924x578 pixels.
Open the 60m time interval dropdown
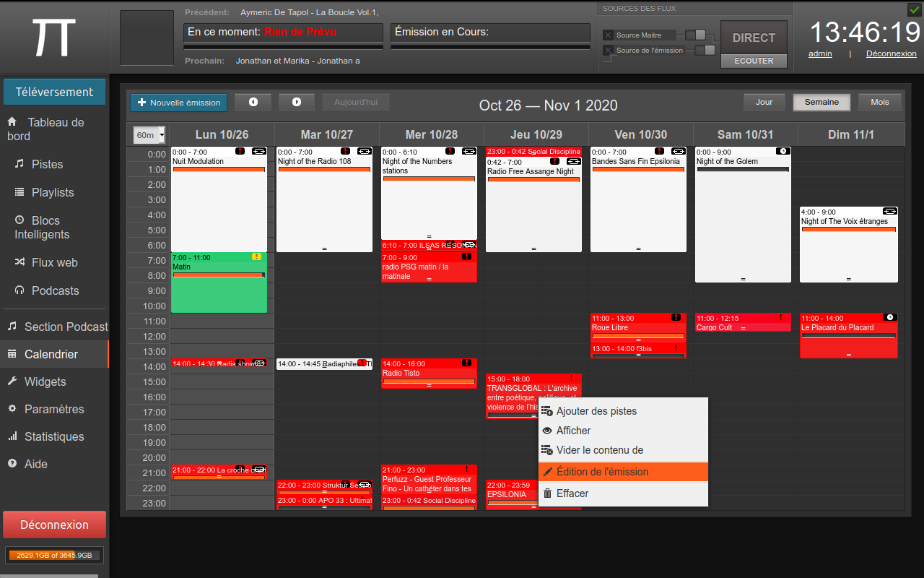coord(149,135)
